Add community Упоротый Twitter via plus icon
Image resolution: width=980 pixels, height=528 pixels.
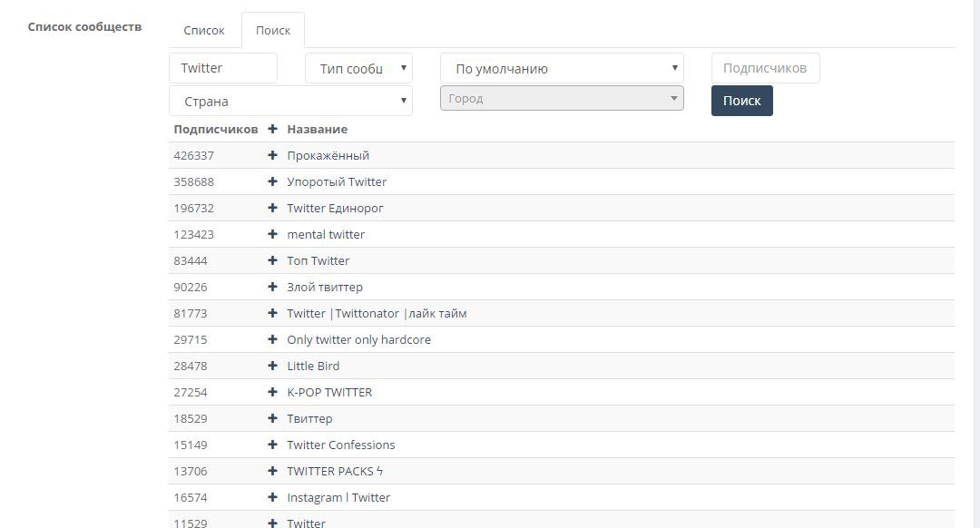click(272, 181)
